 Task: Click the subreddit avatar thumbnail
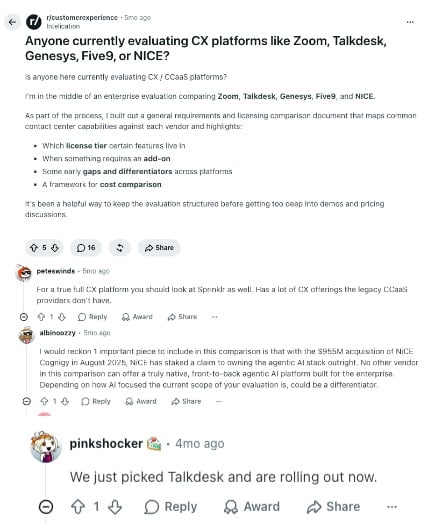point(34,22)
